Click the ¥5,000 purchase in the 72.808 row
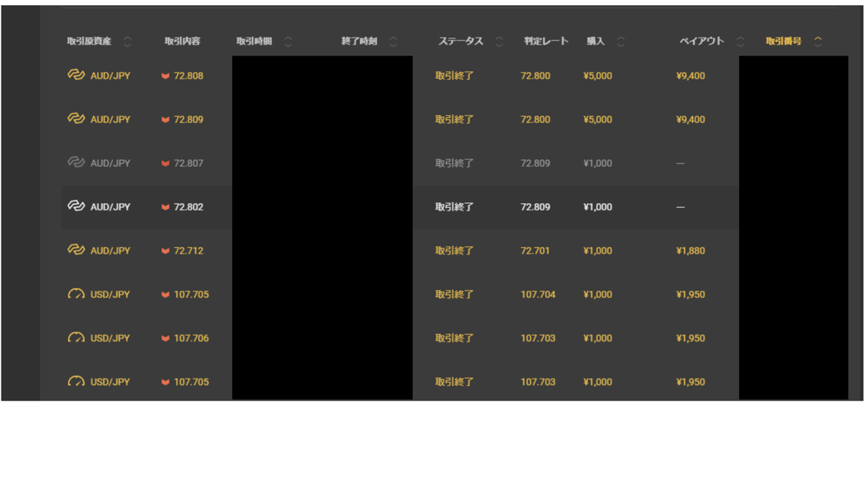This screenshot has height=488, width=868. pyautogui.click(x=597, y=75)
